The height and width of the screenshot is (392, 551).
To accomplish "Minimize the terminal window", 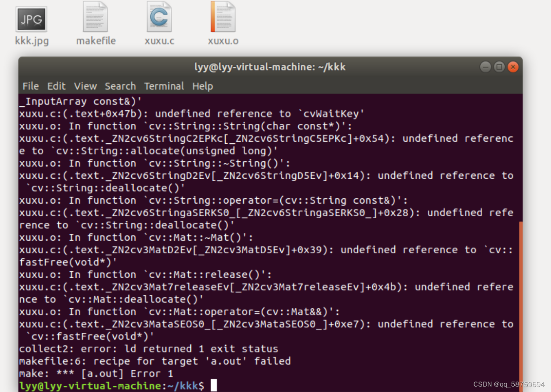I will (x=485, y=67).
